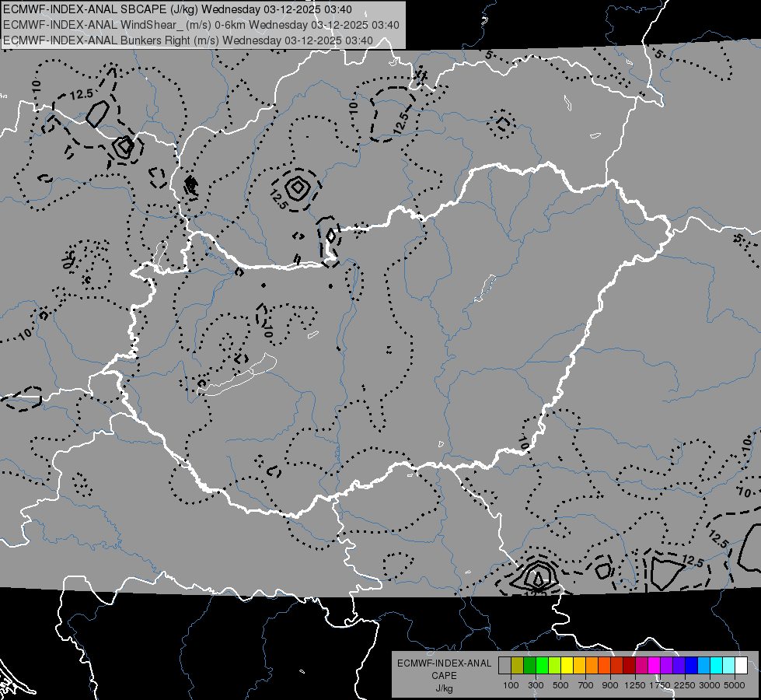The height and width of the screenshot is (700, 761).
Task: Select the pure blue legend swatch
Action: [692, 665]
